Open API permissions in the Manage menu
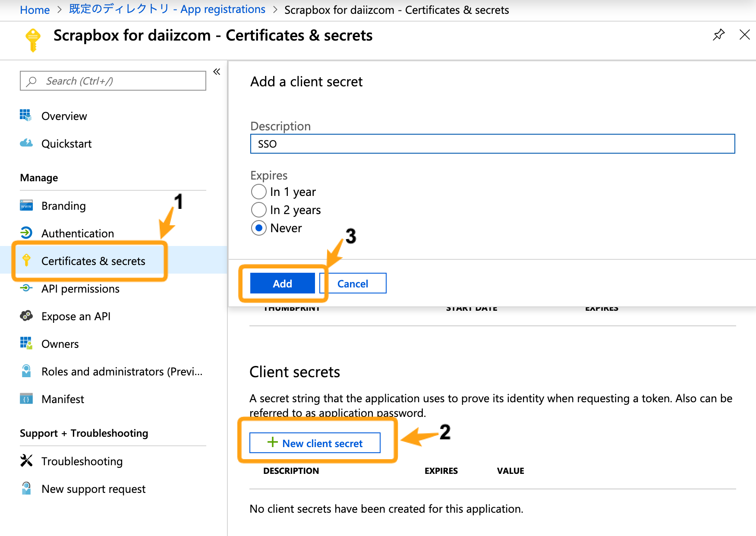Image resolution: width=756 pixels, height=536 pixels. [80, 289]
